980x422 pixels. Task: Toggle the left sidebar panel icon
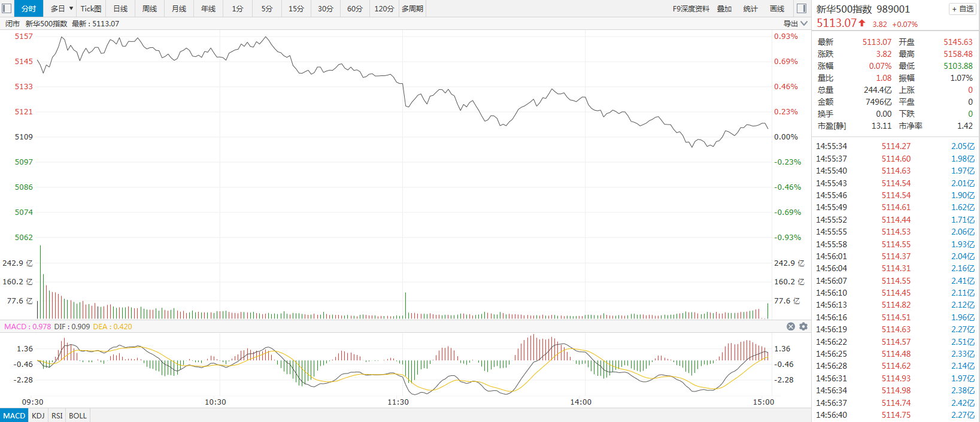click(x=7, y=8)
